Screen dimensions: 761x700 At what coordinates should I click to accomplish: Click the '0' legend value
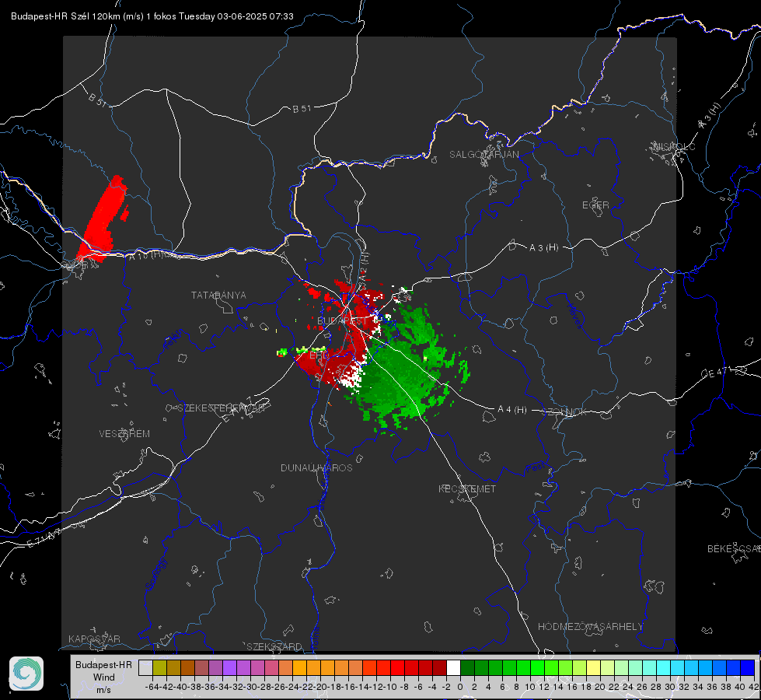460,687
